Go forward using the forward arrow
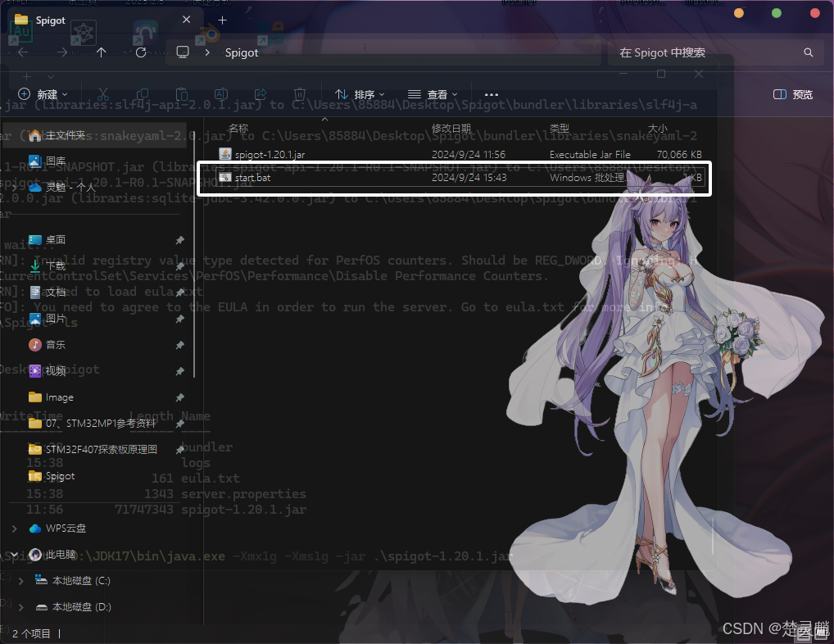This screenshot has height=644, width=834. (62, 52)
